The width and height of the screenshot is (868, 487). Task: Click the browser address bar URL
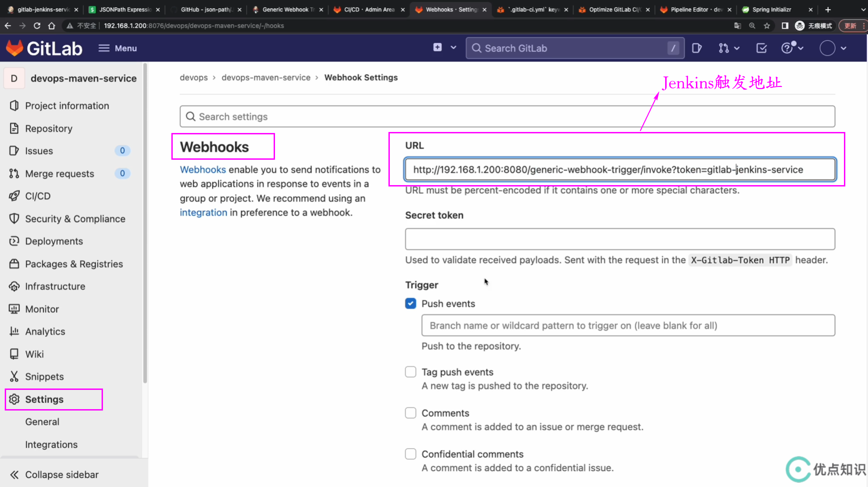pos(194,26)
